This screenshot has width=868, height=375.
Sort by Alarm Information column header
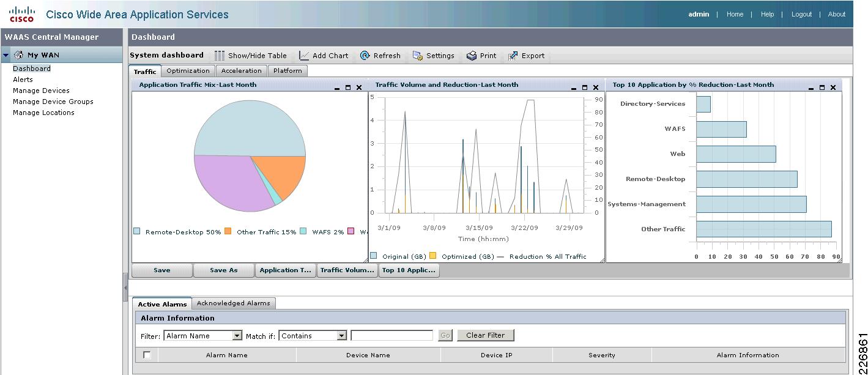[748, 355]
